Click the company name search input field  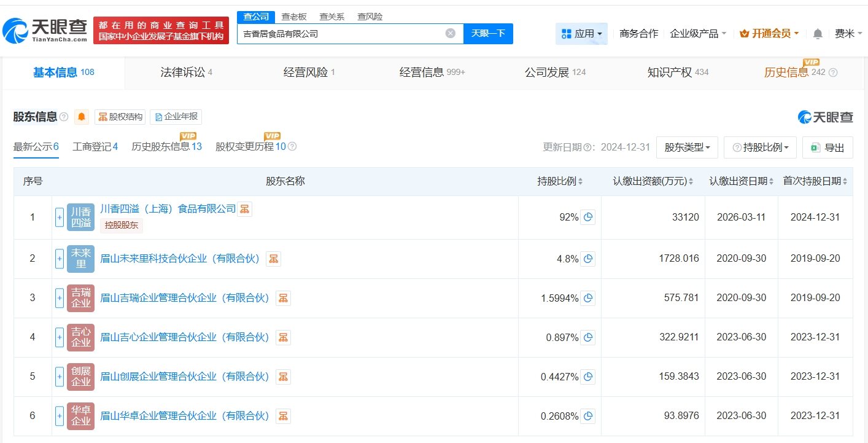tap(341, 34)
